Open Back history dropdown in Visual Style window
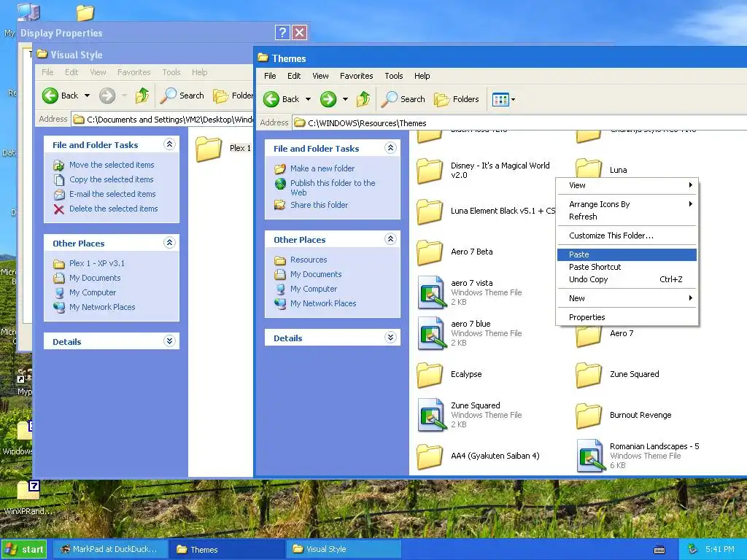Screen dimensions: 747x560 click(x=88, y=96)
